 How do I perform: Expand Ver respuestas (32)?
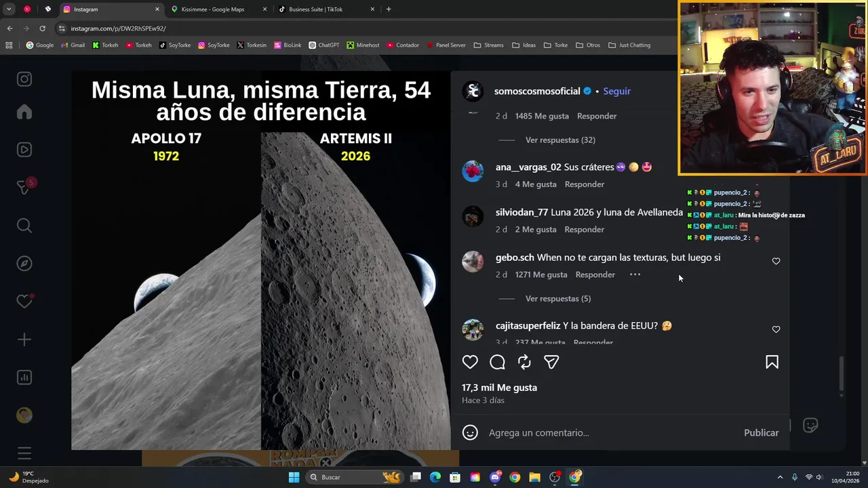coord(560,140)
